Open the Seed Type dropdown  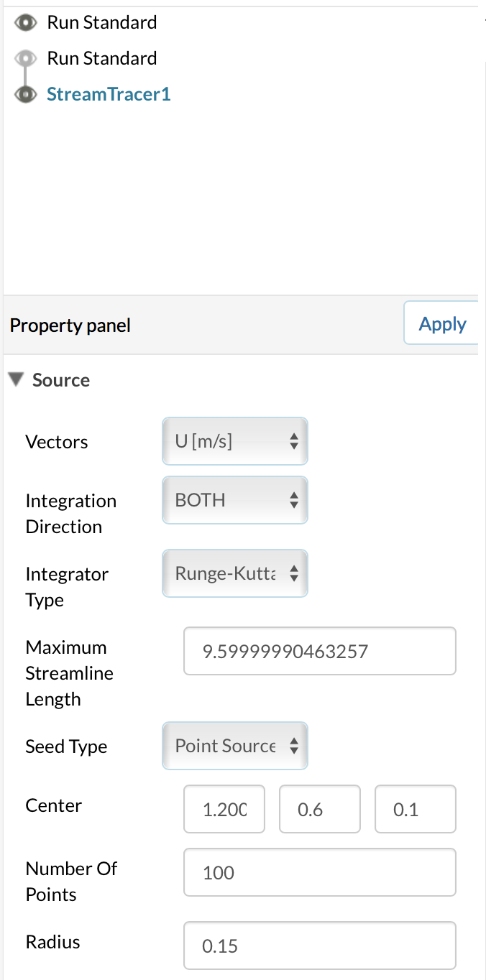click(x=235, y=746)
